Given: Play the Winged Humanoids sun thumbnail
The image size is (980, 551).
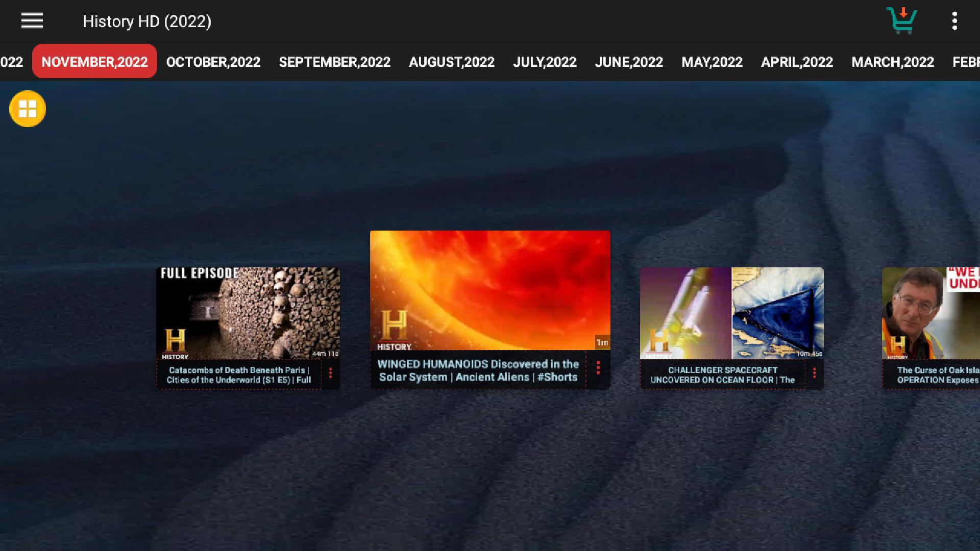Looking at the screenshot, I should pyautogui.click(x=490, y=290).
